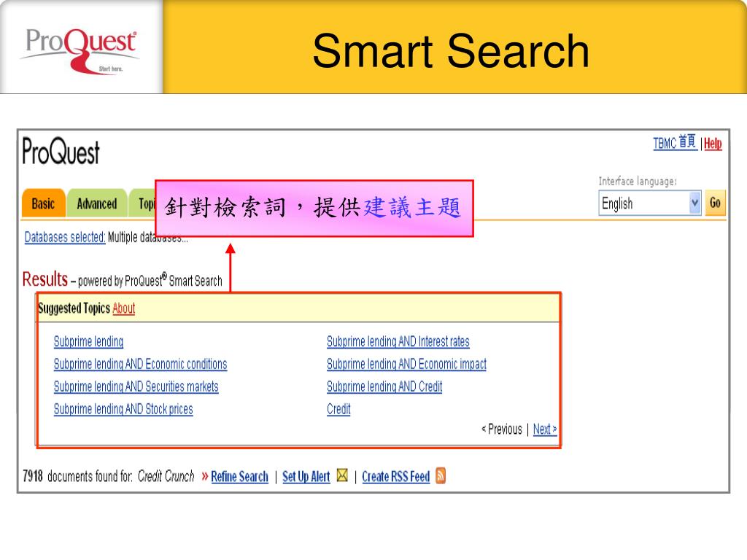Viewport: 747px width, 560px height.
Task: Select Subprime lending AND Credit
Action: coord(384,386)
